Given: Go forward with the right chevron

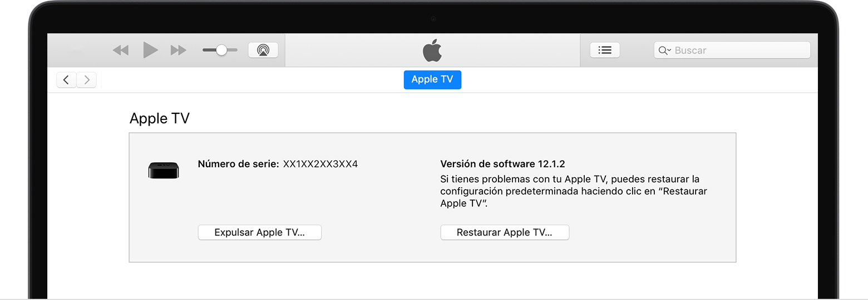Looking at the screenshot, I should point(86,80).
